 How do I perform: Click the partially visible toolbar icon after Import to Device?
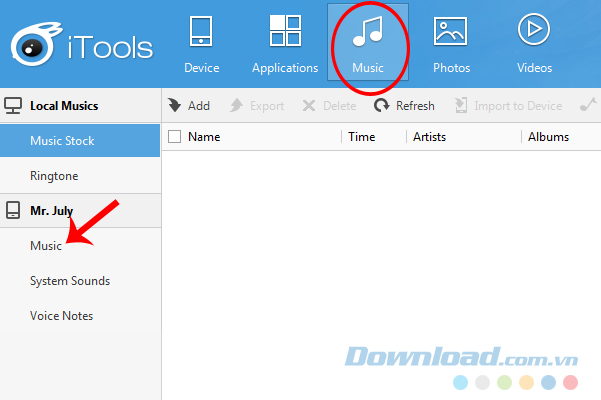coord(589,105)
